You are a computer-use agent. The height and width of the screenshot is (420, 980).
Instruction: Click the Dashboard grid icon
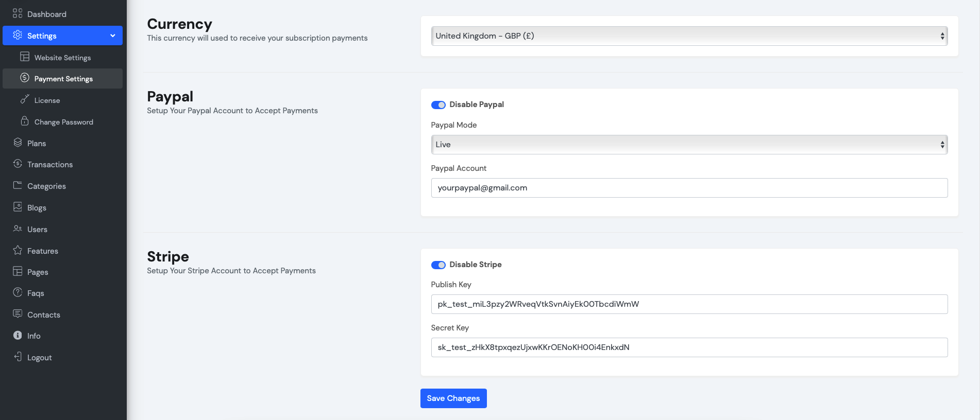pos(18,13)
